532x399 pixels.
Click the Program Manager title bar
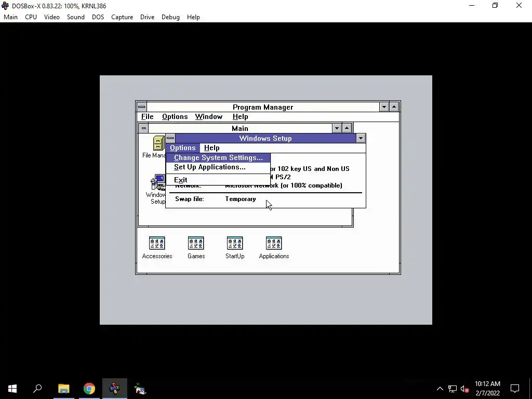tap(263, 107)
